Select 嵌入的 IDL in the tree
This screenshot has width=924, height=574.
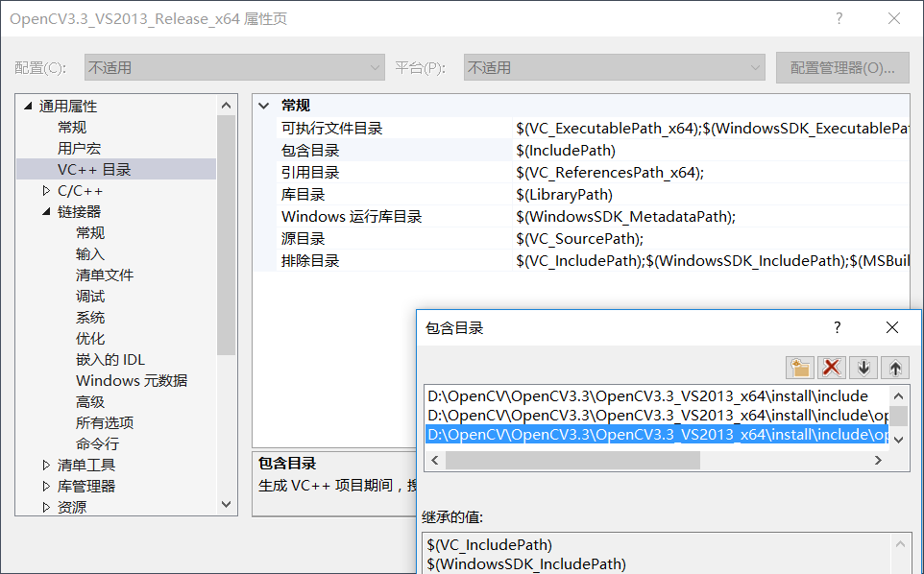pyautogui.click(x=110, y=360)
